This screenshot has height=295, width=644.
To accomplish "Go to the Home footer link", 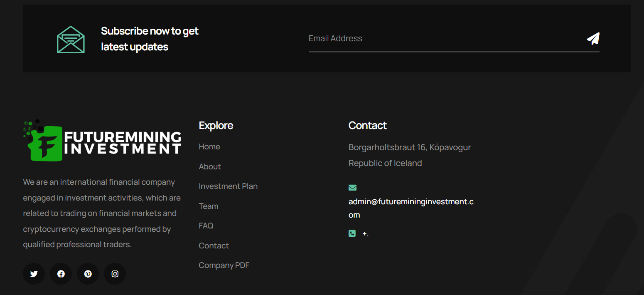I will click(209, 147).
